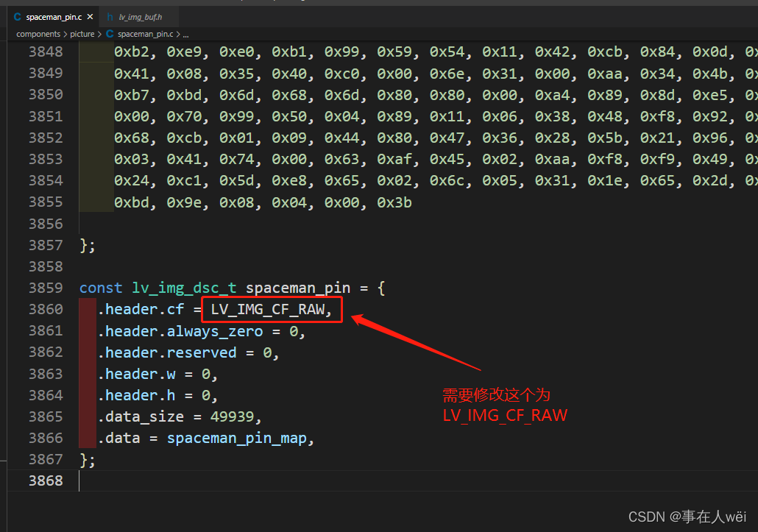Click .header.always_zero field
The width and height of the screenshot is (758, 532).
[x=180, y=331]
